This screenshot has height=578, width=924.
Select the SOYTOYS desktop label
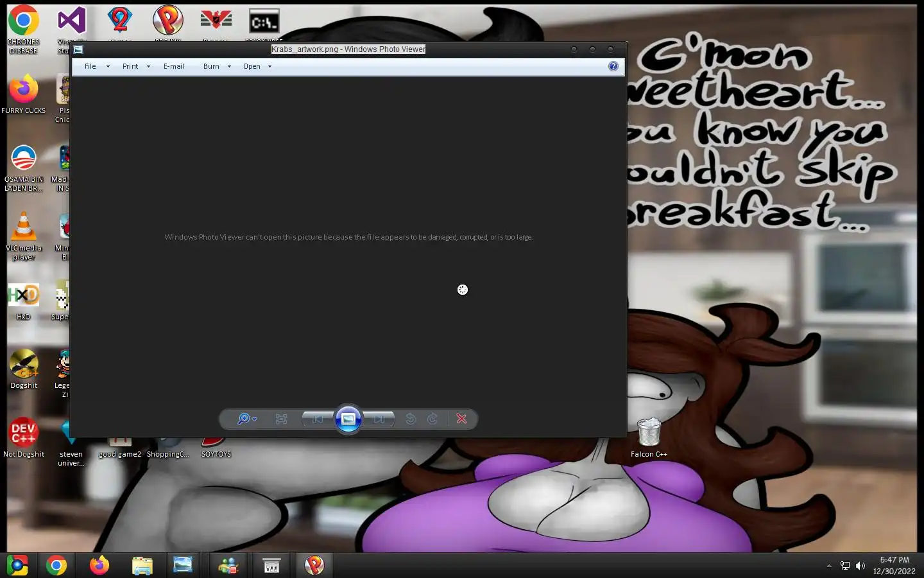(x=216, y=454)
